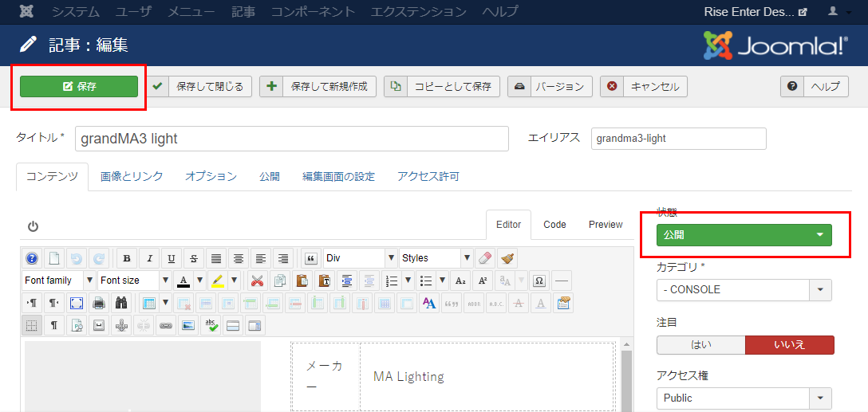The image size is (868, 412).
Task: Set 注目 to はい
Action: point(700,344)
